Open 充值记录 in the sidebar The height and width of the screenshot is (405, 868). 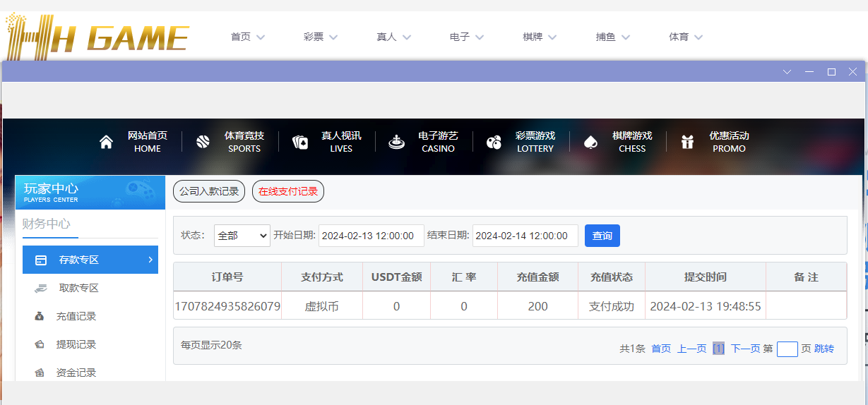(x=76, y=316)
